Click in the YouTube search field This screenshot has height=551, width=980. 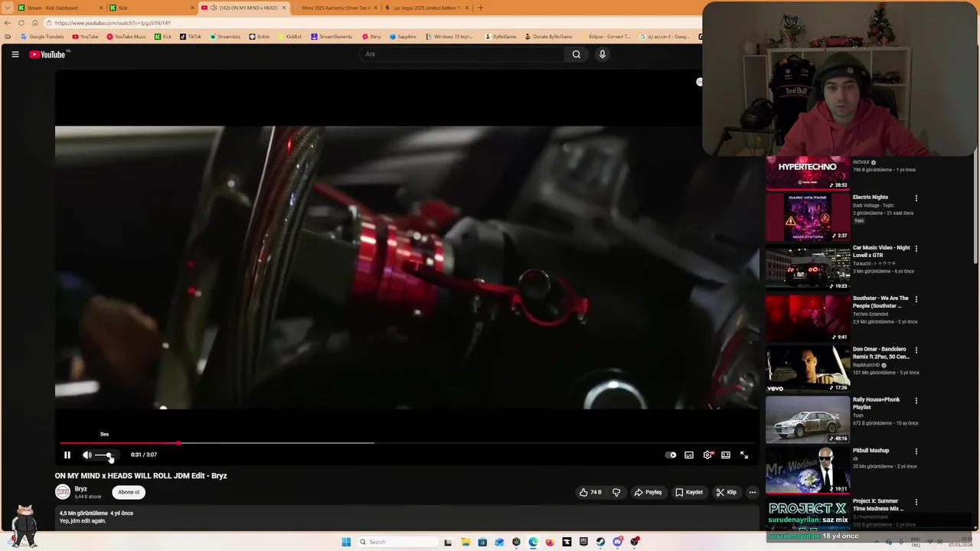pyautogui.click(x=462, y=54)
